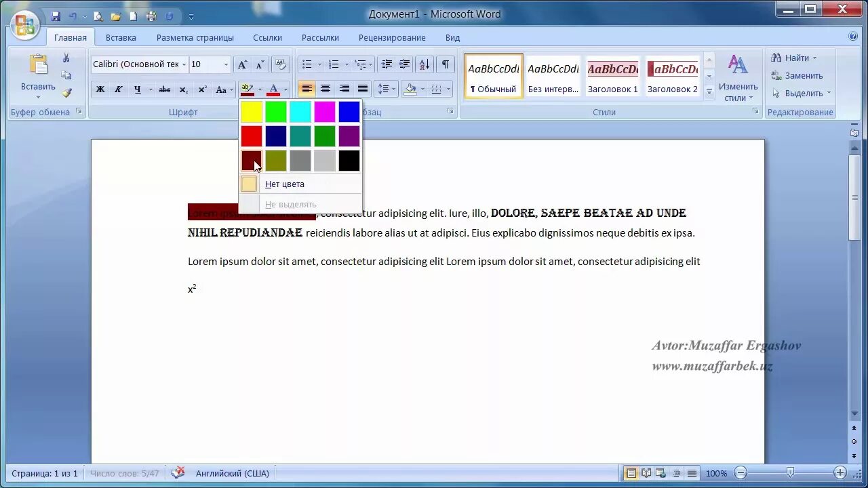Screen dimensions: 868x488
Task: Zoom in with the plus button
Action: click(840, 473)
